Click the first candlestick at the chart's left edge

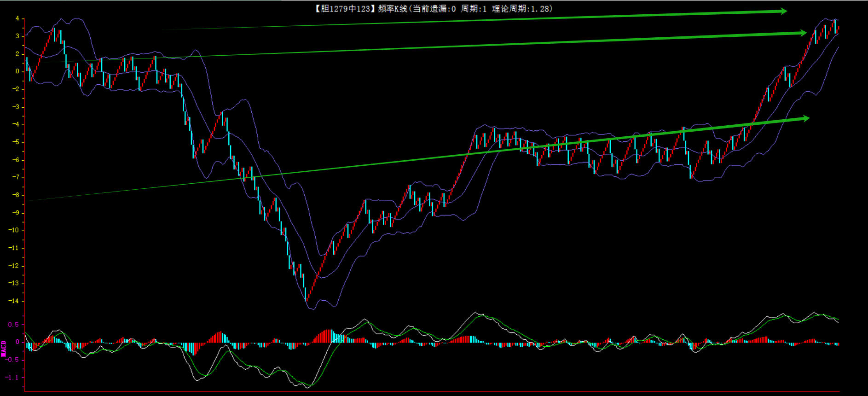[27, 64]
